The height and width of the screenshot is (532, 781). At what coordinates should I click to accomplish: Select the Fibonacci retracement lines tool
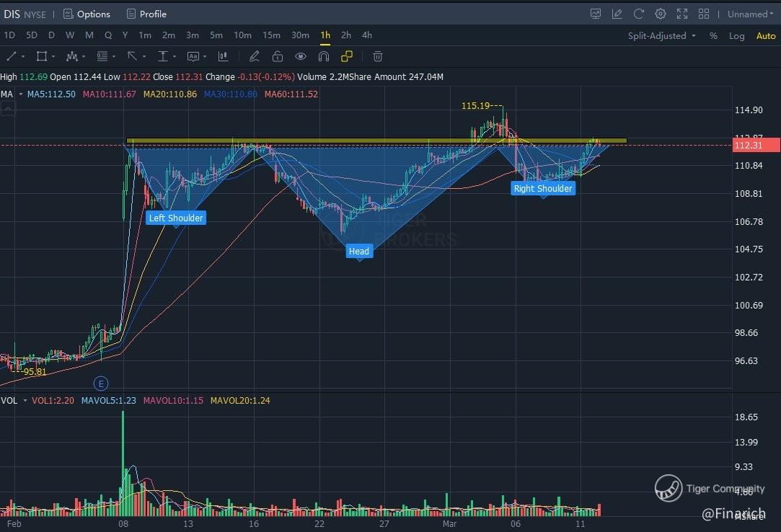click(x=102, y=56)
